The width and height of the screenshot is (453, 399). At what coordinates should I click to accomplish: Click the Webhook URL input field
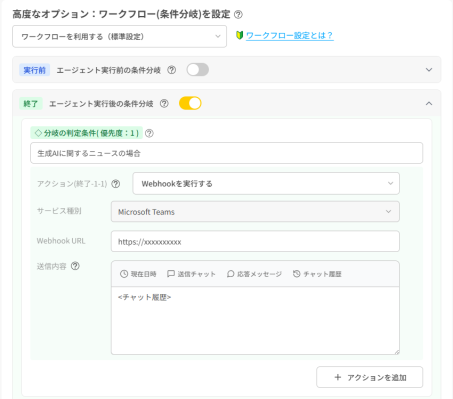pos(255,241)
